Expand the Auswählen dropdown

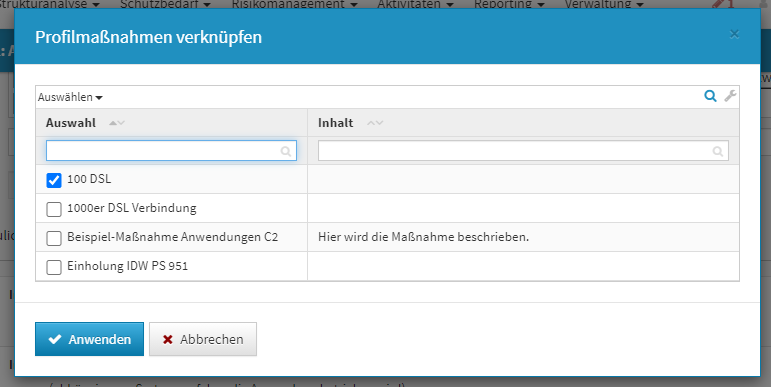click(x=70, y=97)
